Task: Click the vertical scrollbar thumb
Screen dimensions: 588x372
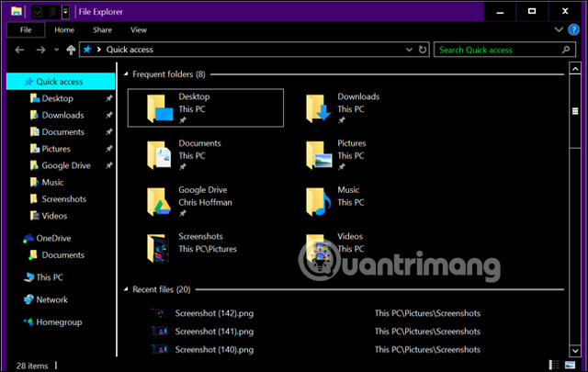Action: pyautogui.click(x=575, y=111)
